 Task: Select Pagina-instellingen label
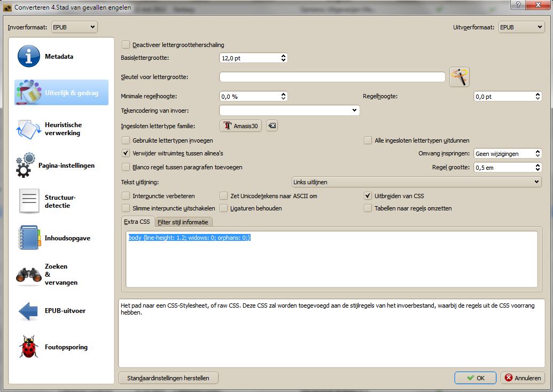click(x=66, y=166)
